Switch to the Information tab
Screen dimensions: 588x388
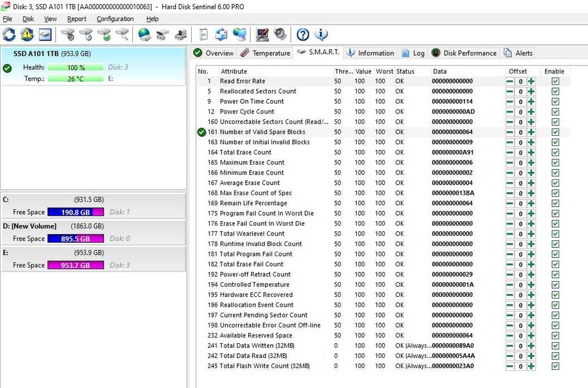(370, 53)
